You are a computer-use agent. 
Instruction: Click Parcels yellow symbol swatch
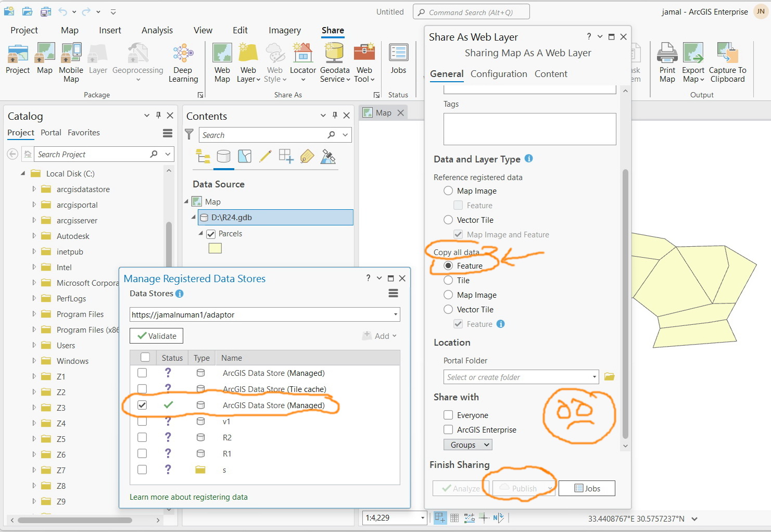coord(215,248)
